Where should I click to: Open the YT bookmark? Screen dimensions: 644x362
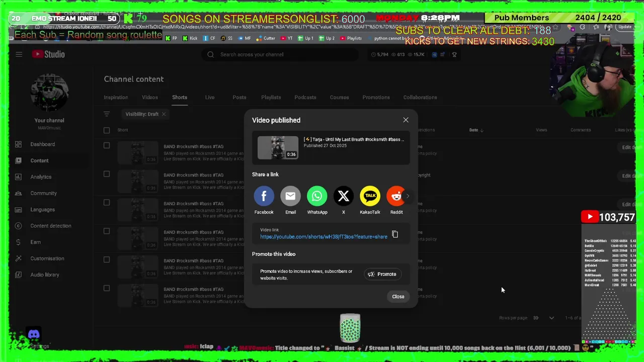coord(287,38)
